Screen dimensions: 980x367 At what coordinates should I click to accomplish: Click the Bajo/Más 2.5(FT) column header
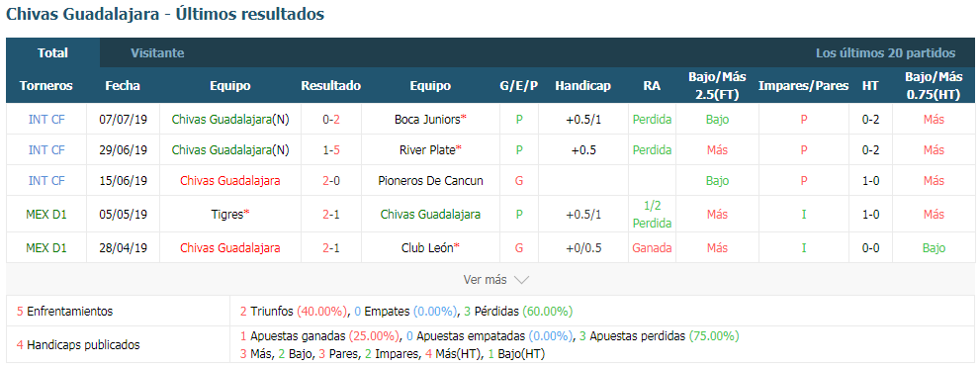coord(717,86)
